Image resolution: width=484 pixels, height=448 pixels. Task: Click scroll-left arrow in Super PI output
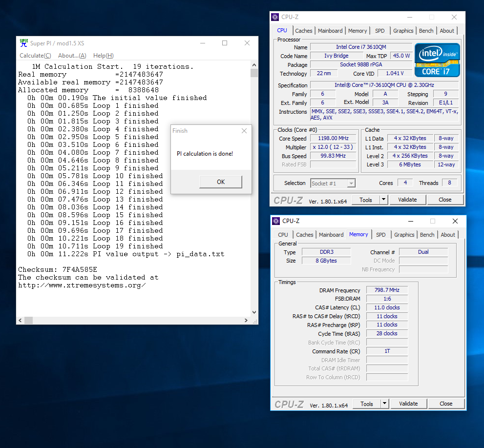click(x=20, y=320)
